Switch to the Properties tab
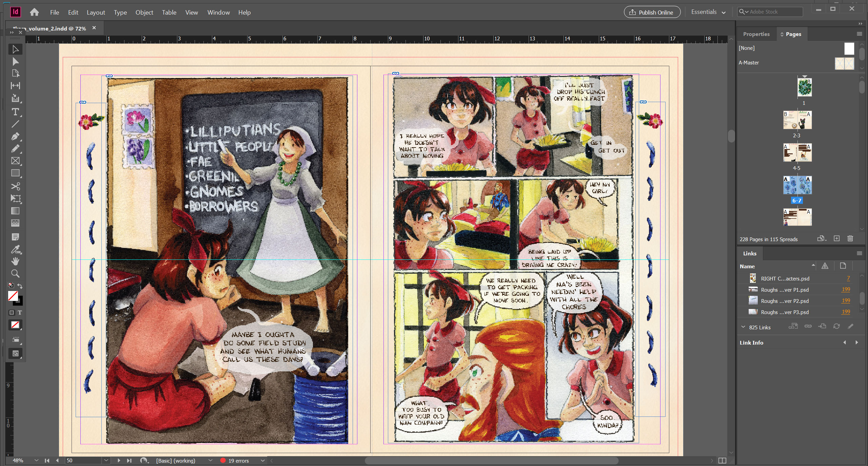The height and width of the screenshot is (466, 868). pyautogui.click(x=756, y=34)
